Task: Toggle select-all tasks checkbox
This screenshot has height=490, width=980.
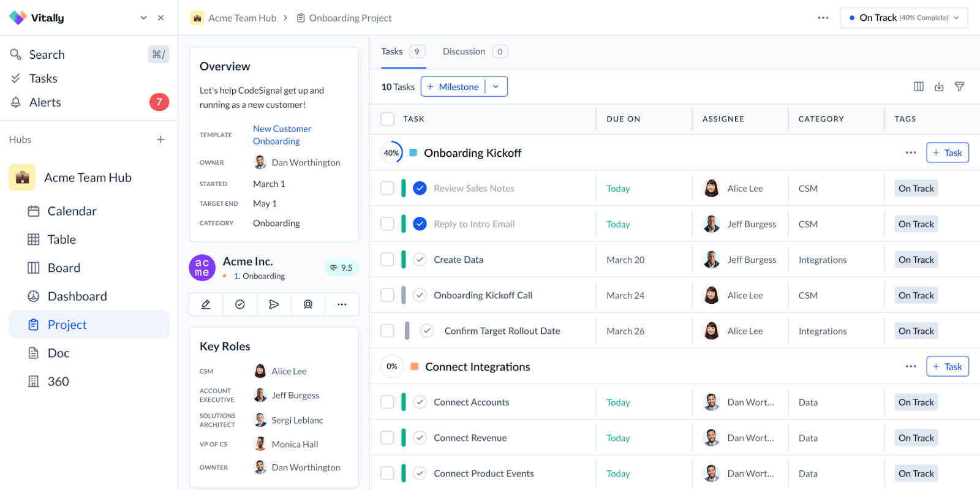Action: click(387, 119)
